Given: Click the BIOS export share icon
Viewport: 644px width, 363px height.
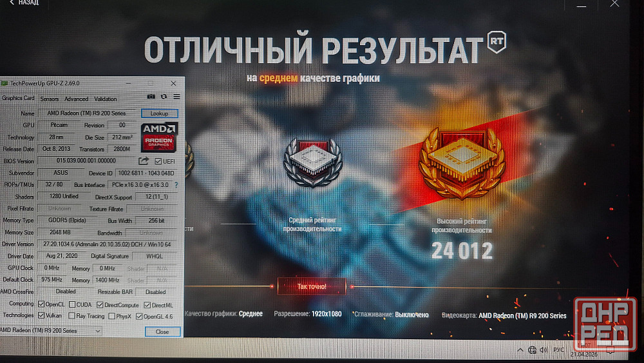Looking at the screenshot, I should pos(144,161).
